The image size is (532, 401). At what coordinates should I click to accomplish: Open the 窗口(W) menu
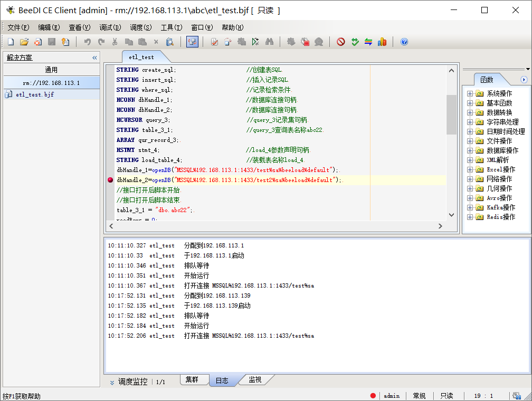coord(202,27)
